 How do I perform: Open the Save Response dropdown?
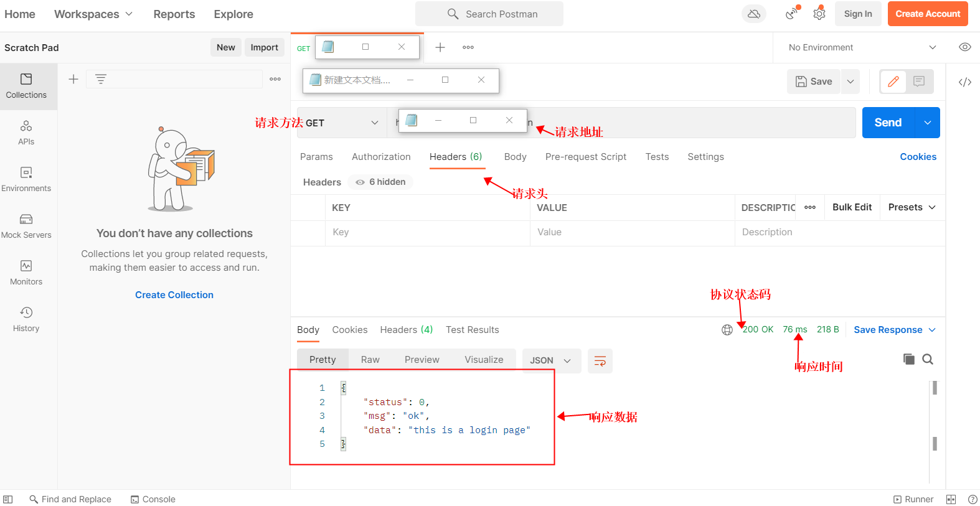pyautogui.click(x=895, y=330)
